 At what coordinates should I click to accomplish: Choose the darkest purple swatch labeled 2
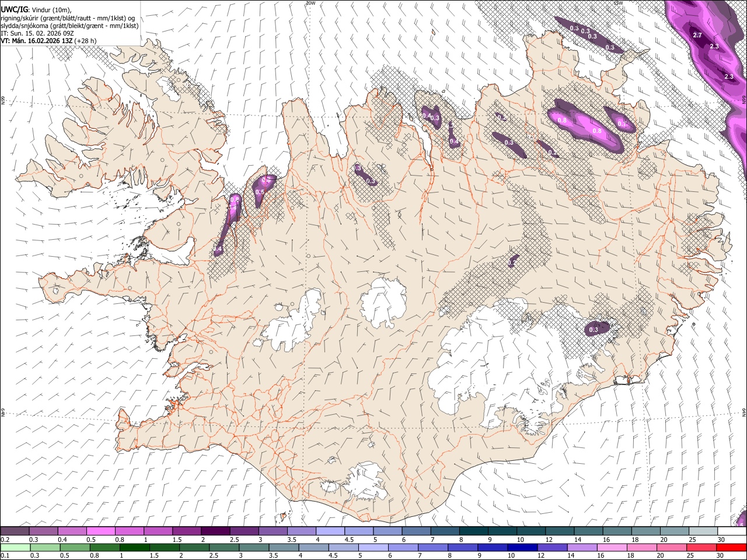tap(215, 531)
